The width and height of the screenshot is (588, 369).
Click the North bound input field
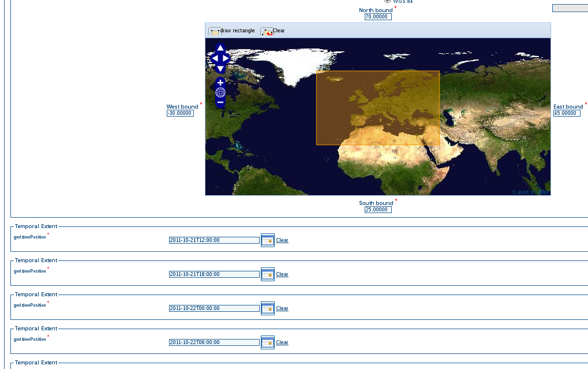(x=377, y=16)
